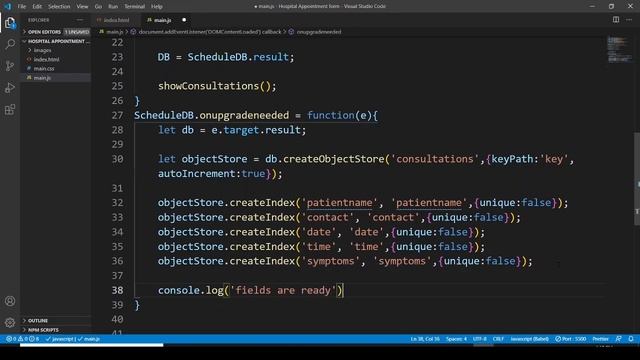The width and height of the screenshot is (640, 360).
Task: Click the DOMContentLoaded callback breadcrumb
Action: click(209, 32)
